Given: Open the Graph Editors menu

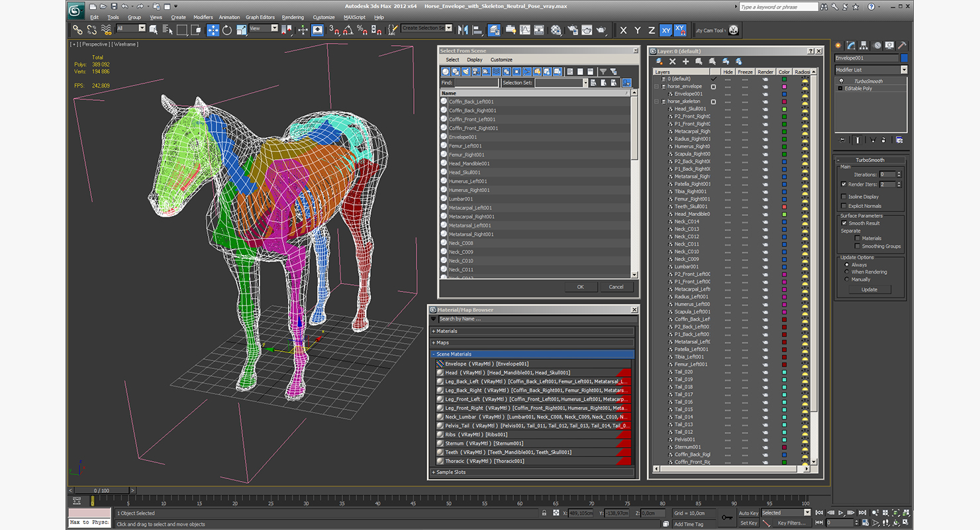Looking at the screenshot, I should click(260, 17).
